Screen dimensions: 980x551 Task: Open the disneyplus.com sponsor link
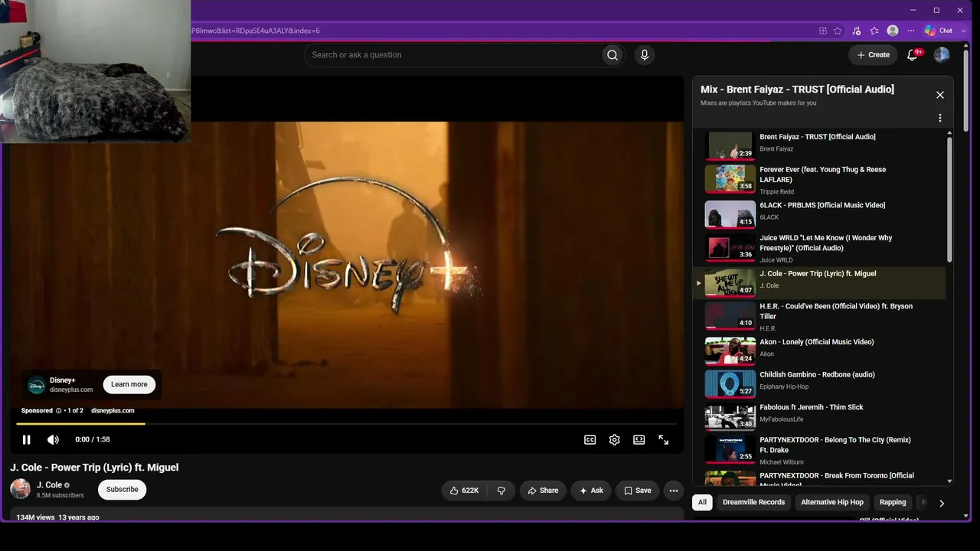pos(113,411)
